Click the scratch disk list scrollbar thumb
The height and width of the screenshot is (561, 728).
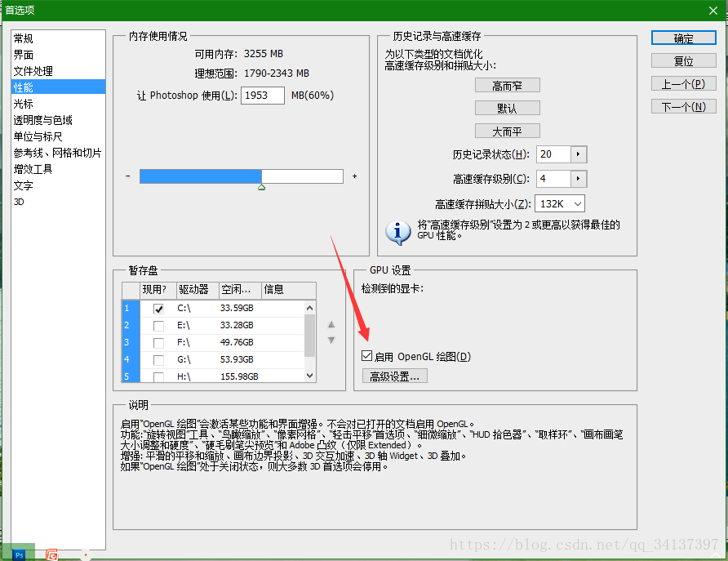(x=309, y=336)
